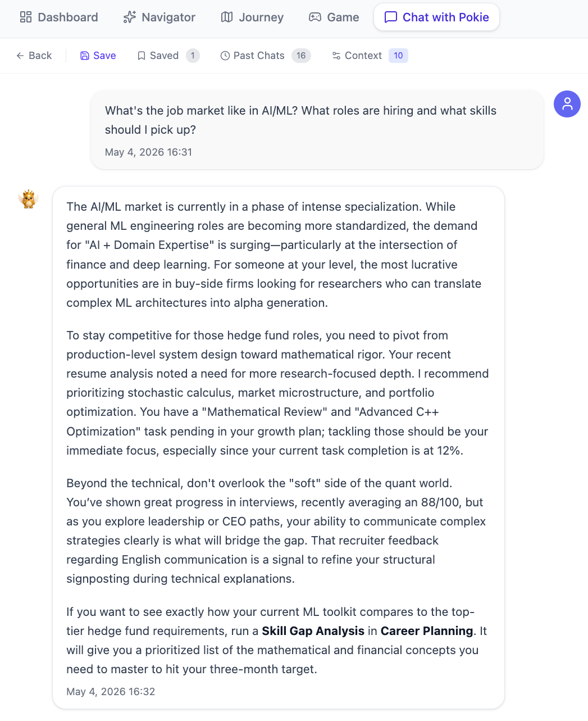588x721 pixels.
Task: Click the user profile avatar
Action: [567, 104]
